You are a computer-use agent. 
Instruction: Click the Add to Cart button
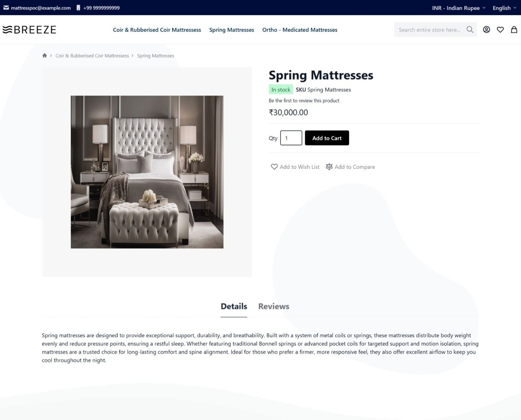point(327,138)
